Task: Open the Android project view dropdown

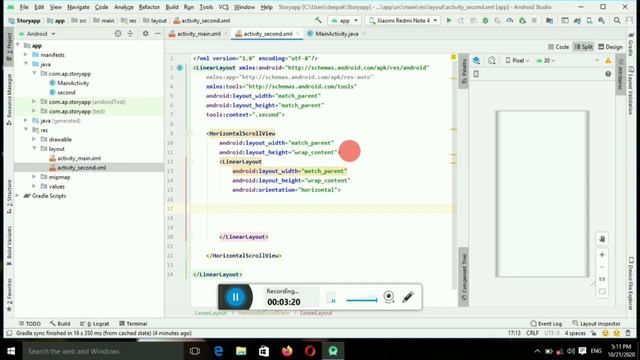Action: pos(37,34)
